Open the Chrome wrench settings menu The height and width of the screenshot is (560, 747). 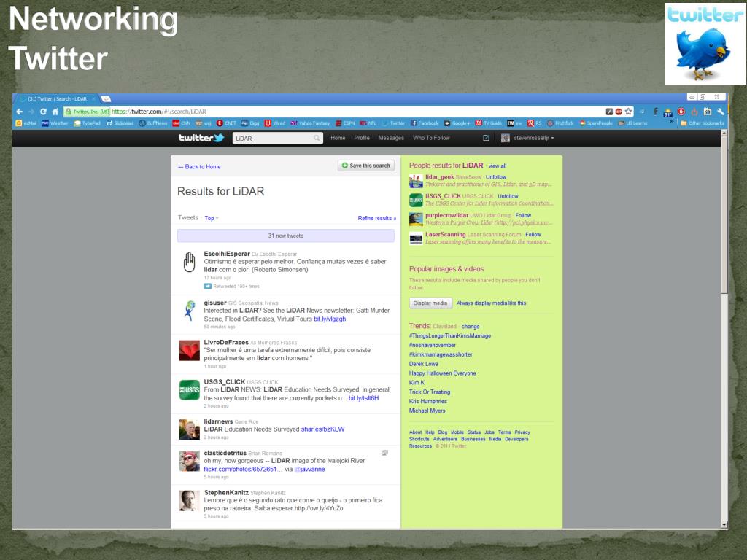720,112
